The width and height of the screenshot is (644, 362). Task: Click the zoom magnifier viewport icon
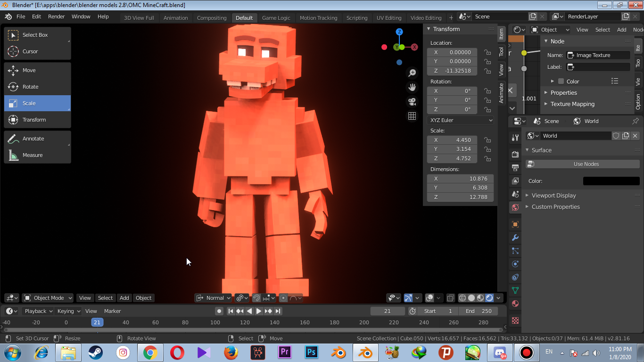[x=412, y=73]
